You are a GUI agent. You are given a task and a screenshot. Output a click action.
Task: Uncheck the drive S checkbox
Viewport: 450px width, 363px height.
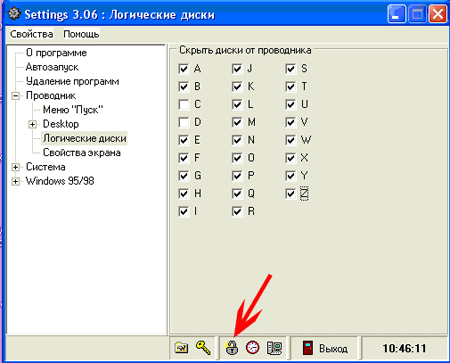291,69
